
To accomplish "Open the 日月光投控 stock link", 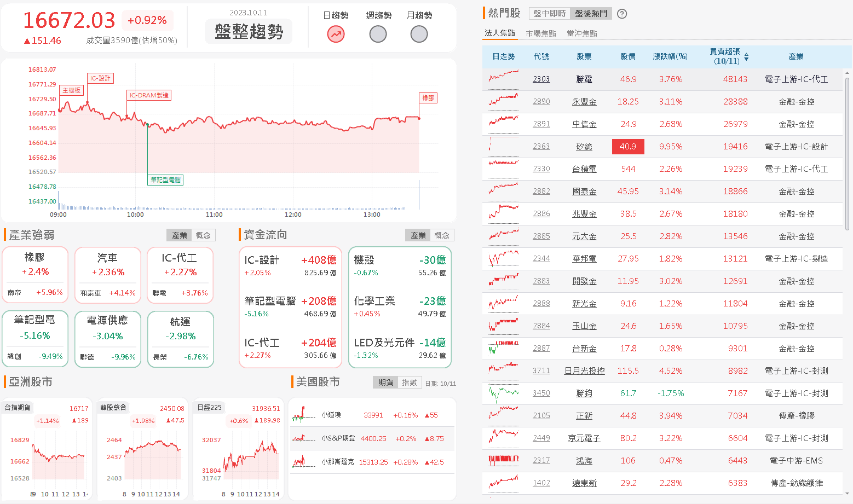I will click(x=584, y=371).
